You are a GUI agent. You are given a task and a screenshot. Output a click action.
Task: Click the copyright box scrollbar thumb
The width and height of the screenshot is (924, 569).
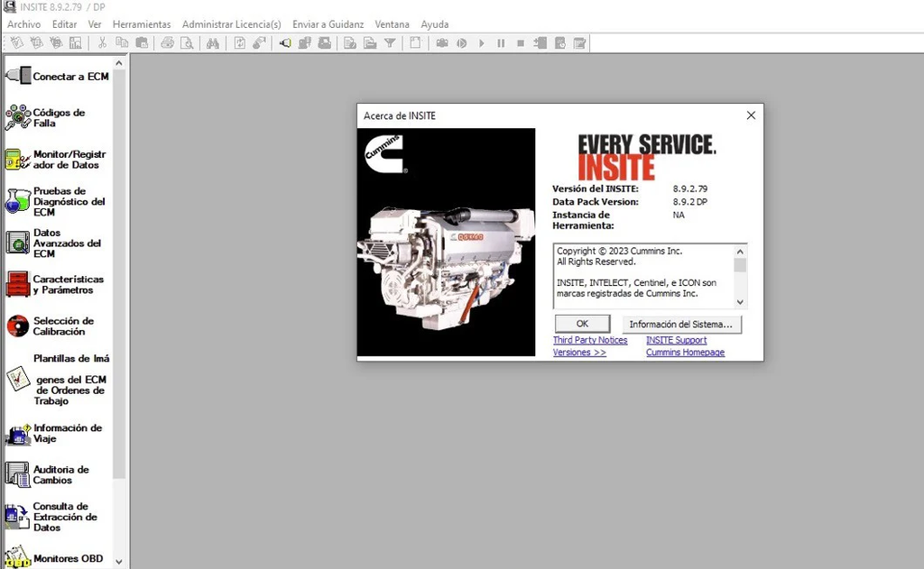pos(740,265)
